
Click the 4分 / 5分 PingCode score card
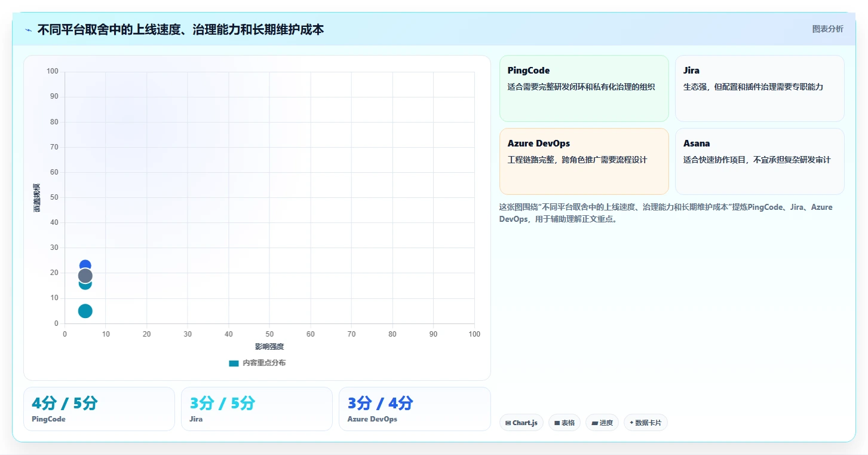(99, 409)
